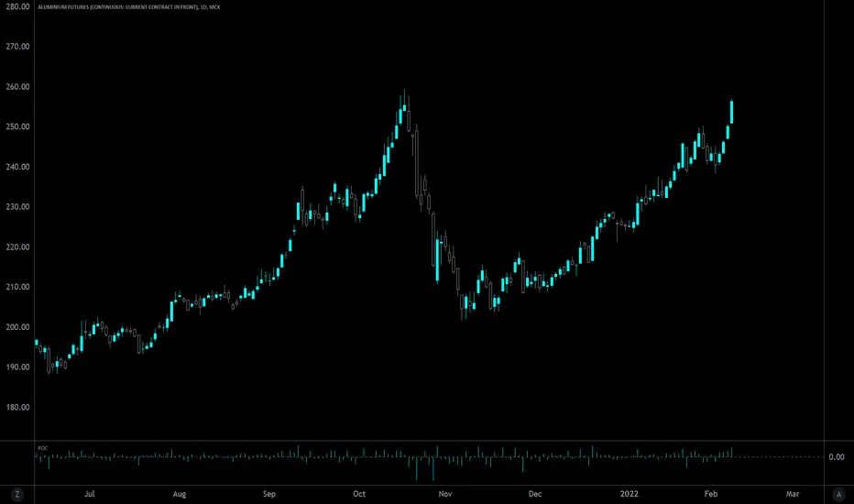The image size is (854, 504).
Task: Click the 240.00 price axis label
Action: click(x=18, y=167)
